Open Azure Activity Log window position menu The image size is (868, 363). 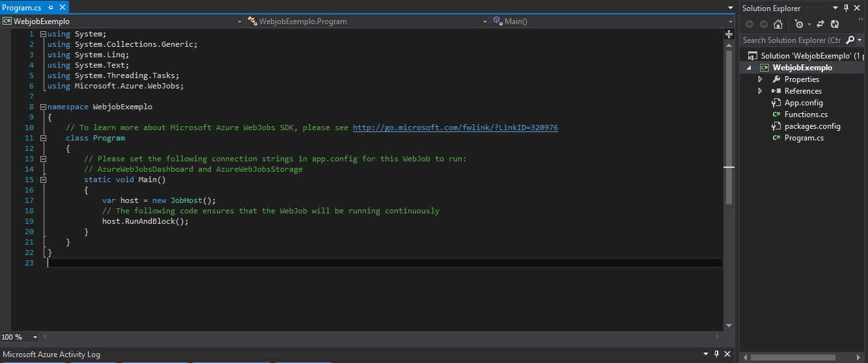pyautogui.click(x=707, y=355)
